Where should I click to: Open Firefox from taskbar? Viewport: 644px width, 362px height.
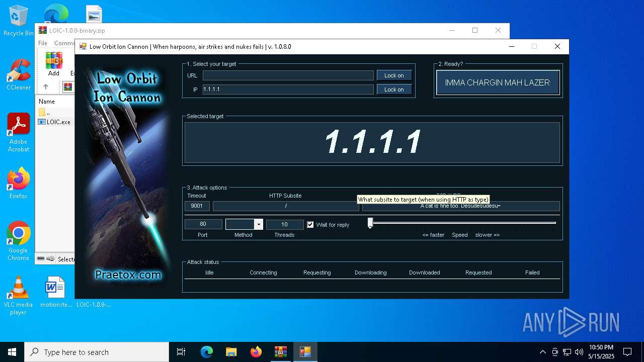(x=256, y=352)
